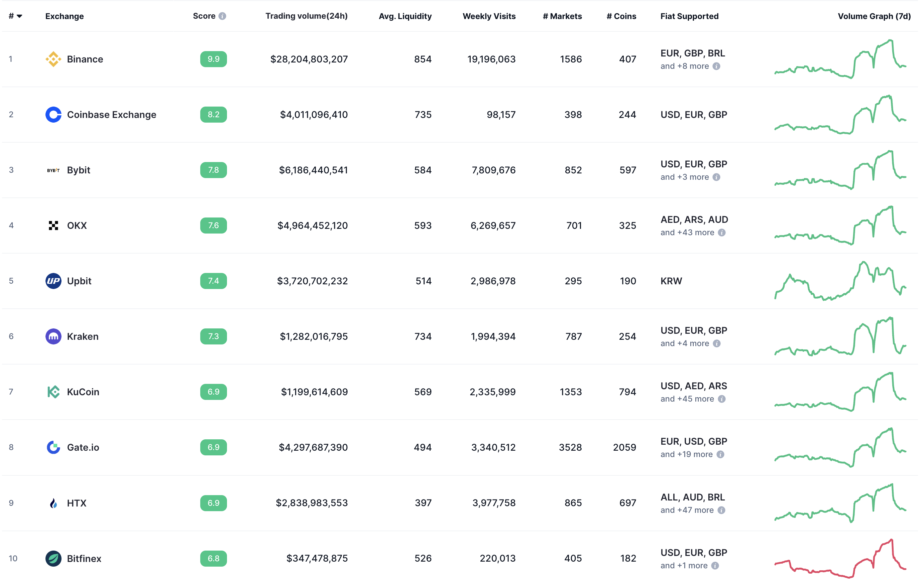The image size is (924, 586).
Task: Click the OKX logo icon
Action: click(x=53, y=226)
